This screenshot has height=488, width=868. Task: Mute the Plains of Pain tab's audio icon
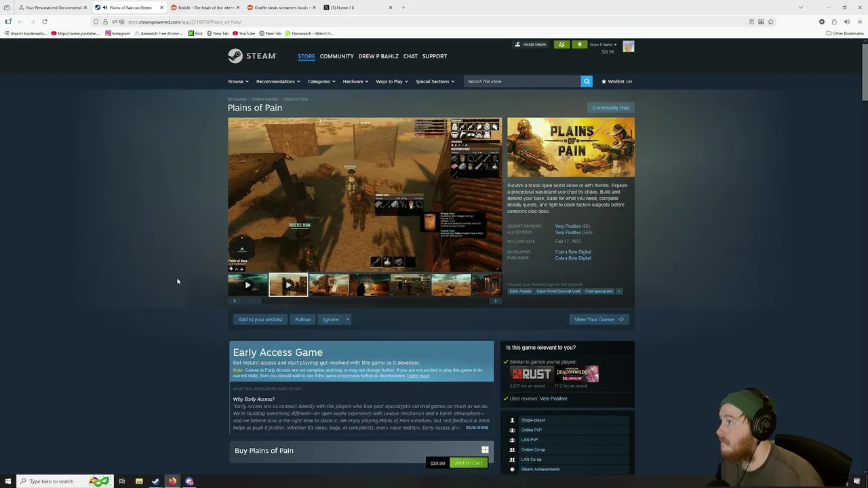pos(104,7)
